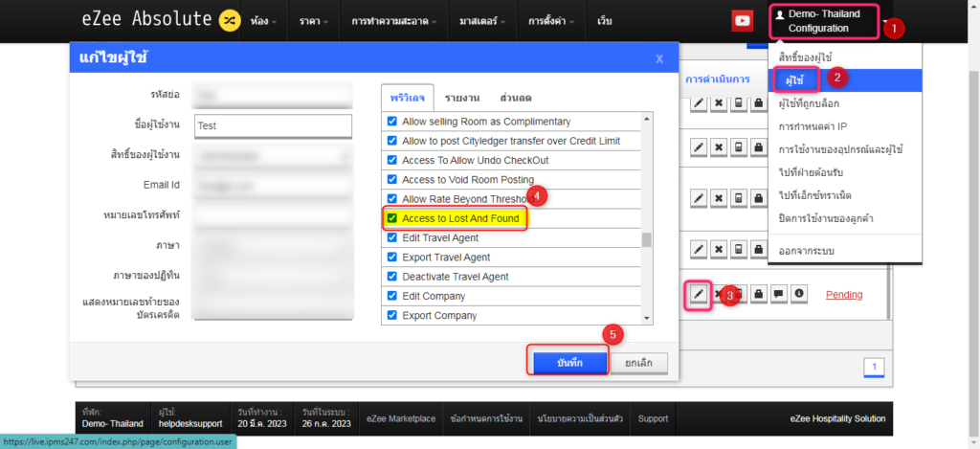Select สิทธิ์ของผู้ใช้ from the user menu
Image resolution: width=980 pixels, height=449 pixels.
tap(845, 56)
